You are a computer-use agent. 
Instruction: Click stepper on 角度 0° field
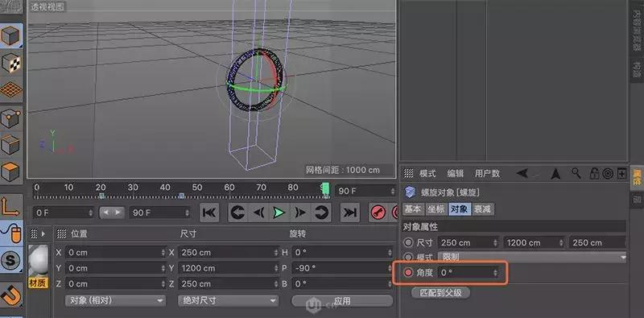[495, 272]
